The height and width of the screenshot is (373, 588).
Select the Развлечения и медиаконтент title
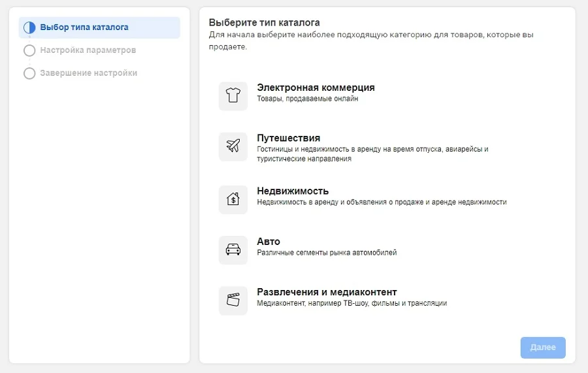tap(327, 292)
